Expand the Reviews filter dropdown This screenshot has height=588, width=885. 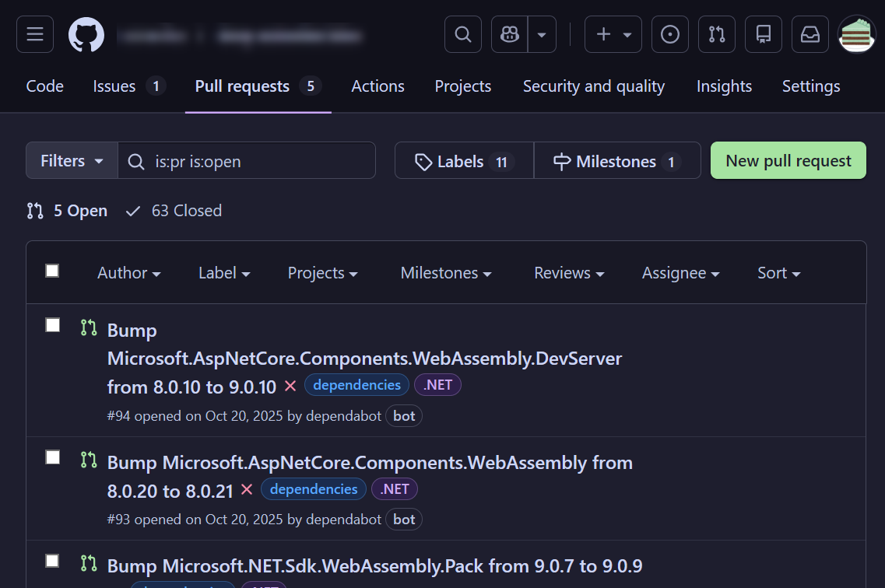click(x=570, y=273)
